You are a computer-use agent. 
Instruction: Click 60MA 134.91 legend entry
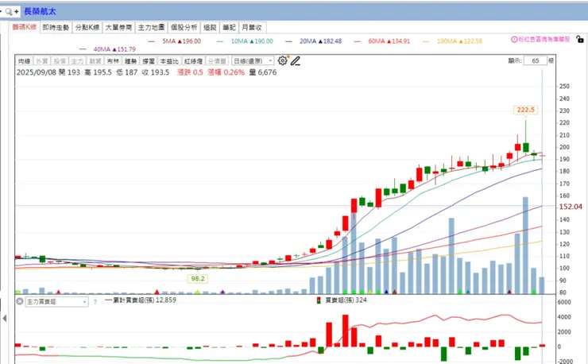click(x=382, y=41)
